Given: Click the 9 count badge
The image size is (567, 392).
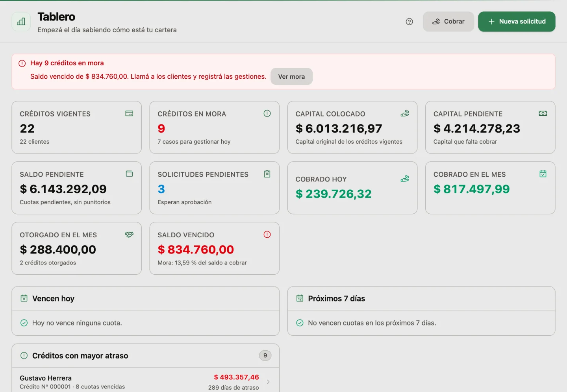Looking at the screenshot, I should click(265, 355).
